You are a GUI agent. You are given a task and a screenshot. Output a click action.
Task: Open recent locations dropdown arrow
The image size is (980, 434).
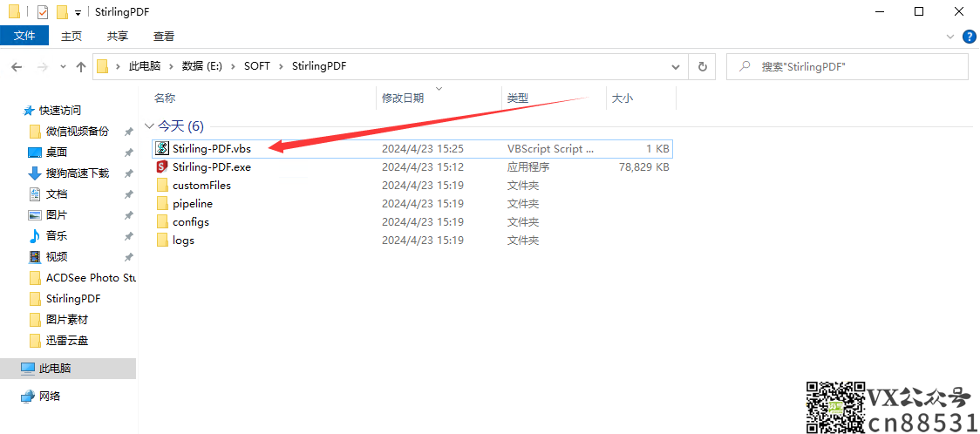point(63,67)
